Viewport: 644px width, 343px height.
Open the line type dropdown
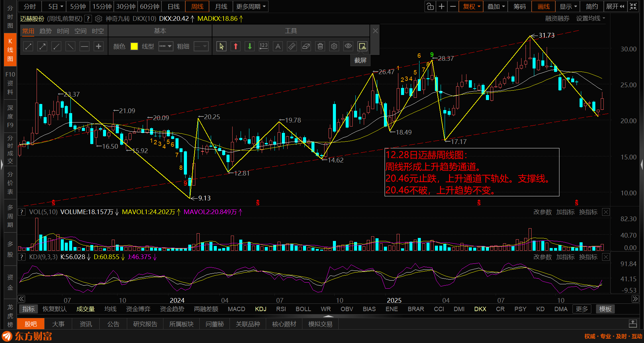(x=165, y=46)
